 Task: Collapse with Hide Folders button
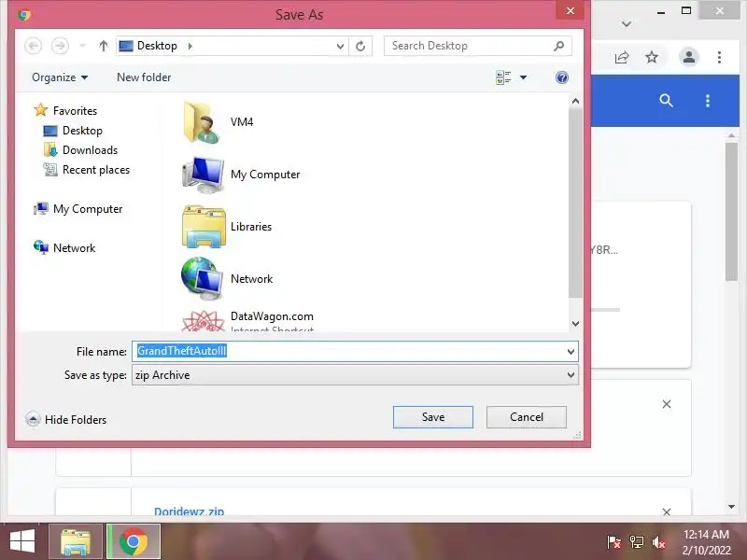(x=65, y=419)
